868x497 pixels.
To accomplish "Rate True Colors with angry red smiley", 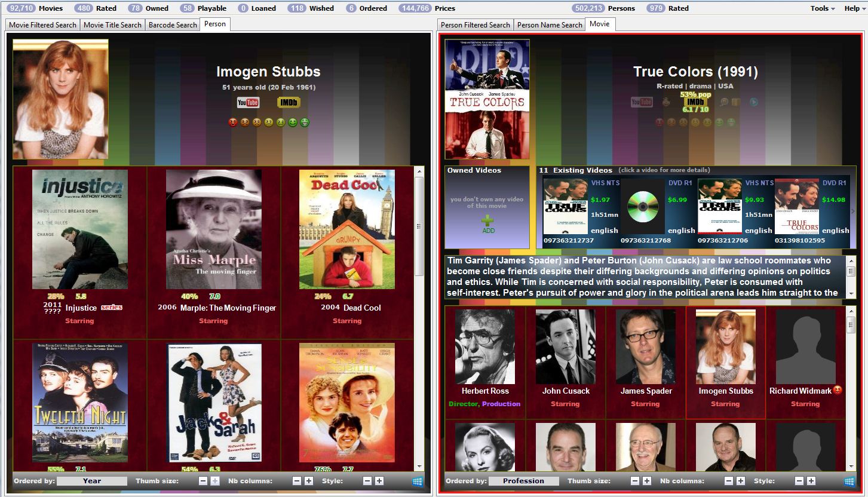I will pos(660,122).
